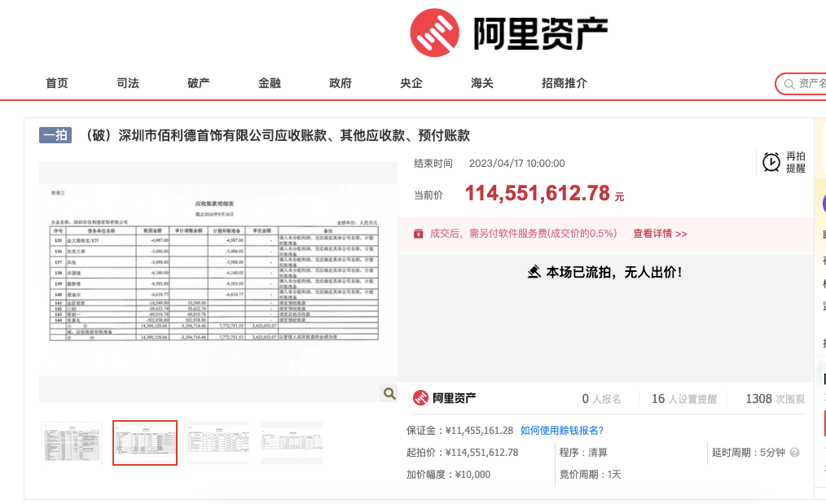
Task: Select the fourth document thumbnail
Action: pyautogui.click(x=291, y=442)
